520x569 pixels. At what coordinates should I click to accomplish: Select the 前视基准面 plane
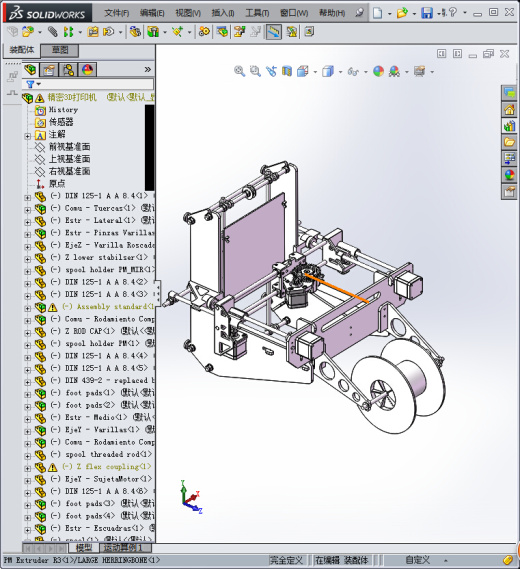69,147
